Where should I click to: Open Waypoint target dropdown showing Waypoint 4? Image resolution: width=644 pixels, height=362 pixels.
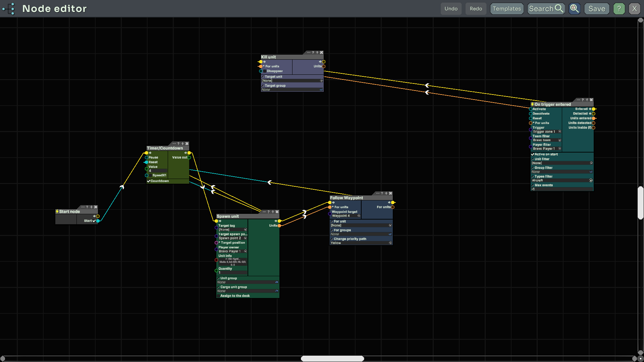(x=359, y=216)
